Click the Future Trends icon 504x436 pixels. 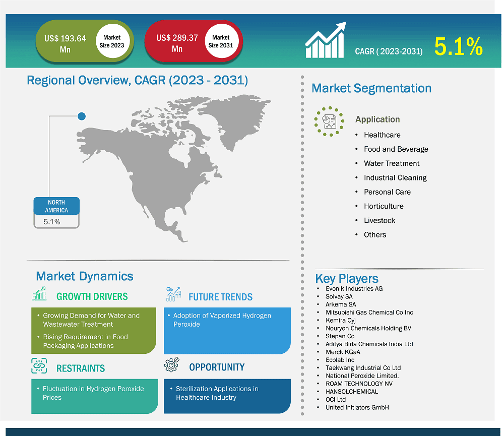coord(173,294)
